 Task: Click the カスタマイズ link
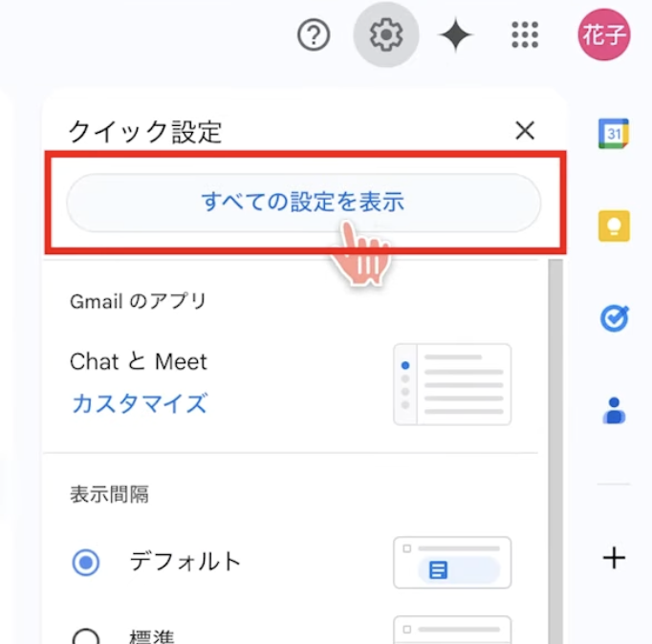(x=139, y=403)
